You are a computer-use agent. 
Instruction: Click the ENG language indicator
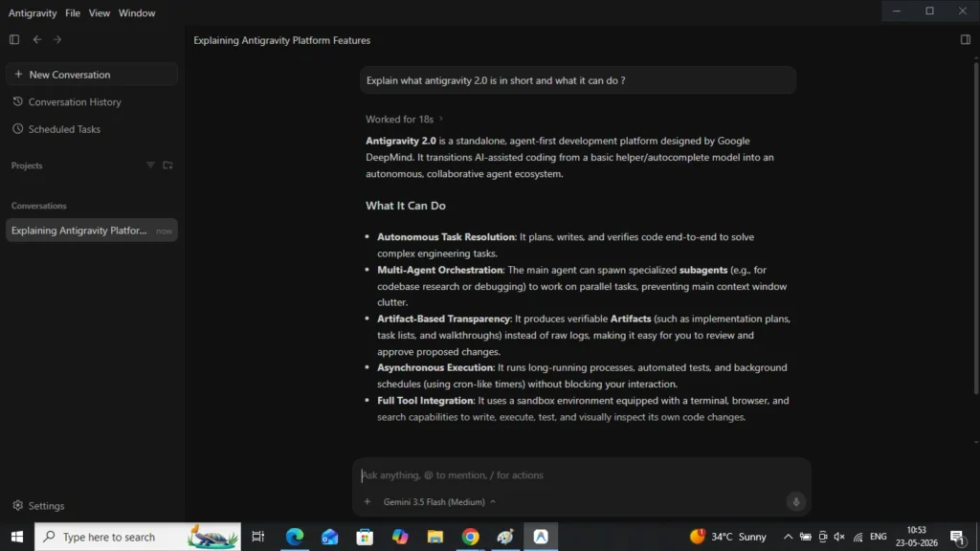879,537
